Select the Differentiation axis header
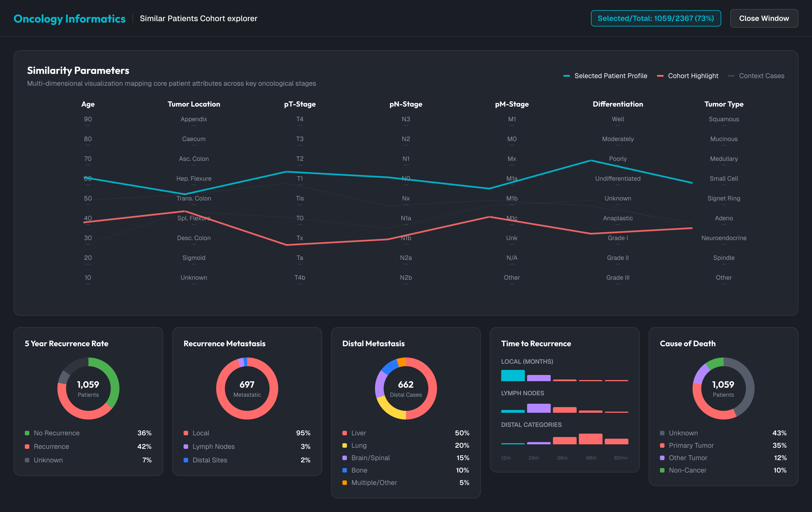Image resolution: width=812 pixels, height=512 pixels. tap(618, 104)
